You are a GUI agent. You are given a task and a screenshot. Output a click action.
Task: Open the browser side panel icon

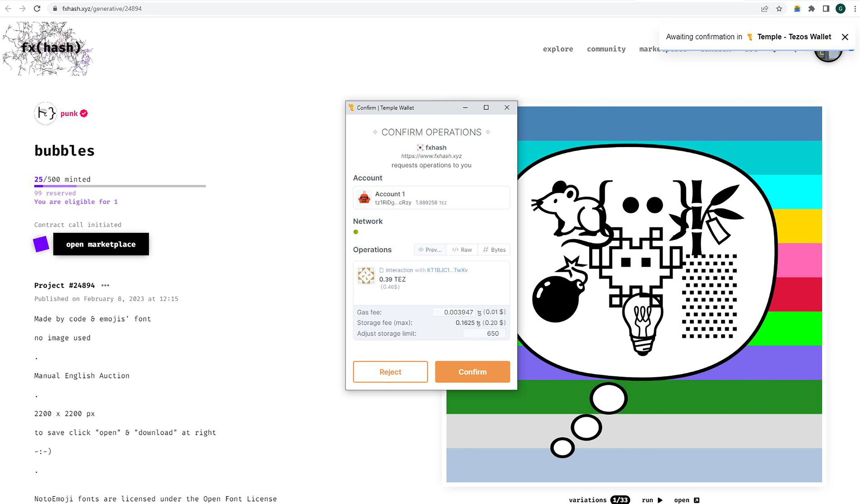[826, 9]
